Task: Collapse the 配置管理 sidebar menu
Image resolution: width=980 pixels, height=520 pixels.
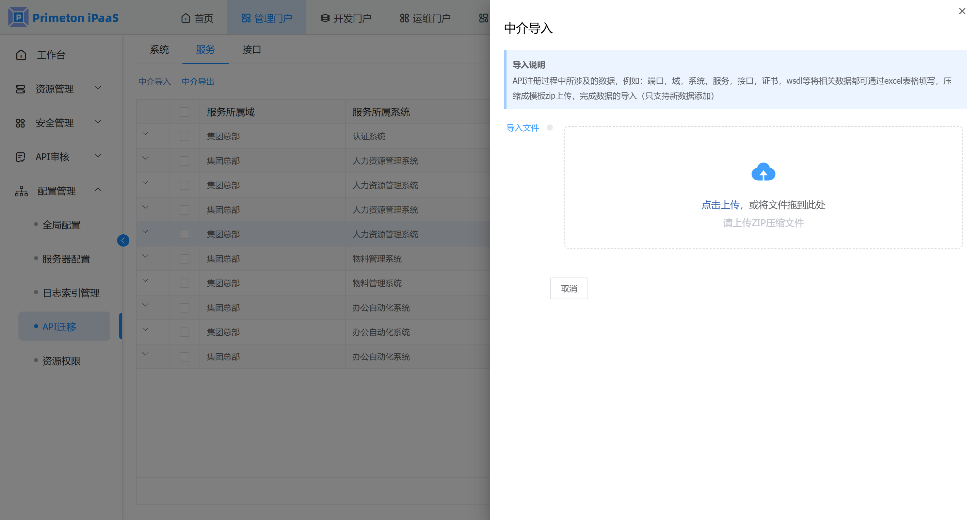Action: point(98,190)
